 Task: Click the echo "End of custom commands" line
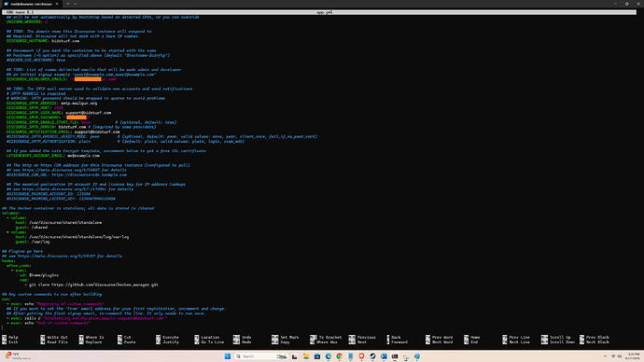pyautogui.click(x=48, y=323)
